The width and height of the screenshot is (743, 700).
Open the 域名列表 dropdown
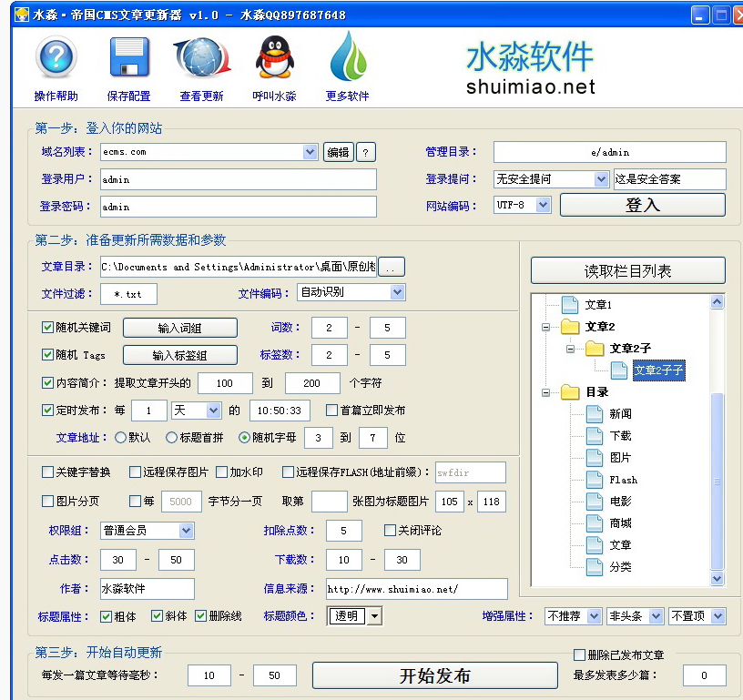(310, 152)
